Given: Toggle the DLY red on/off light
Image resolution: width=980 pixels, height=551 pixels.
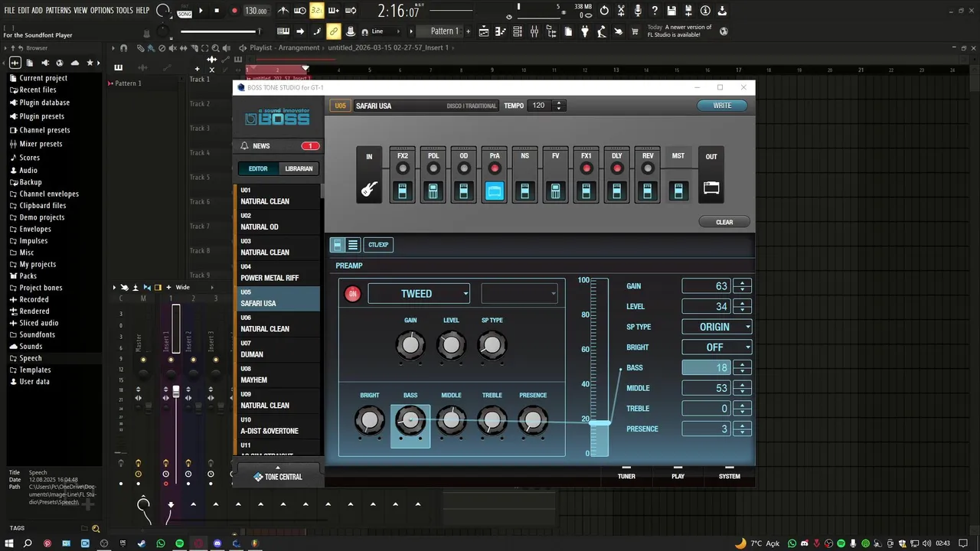Looking at the screenshot, I should coord(617,168).
